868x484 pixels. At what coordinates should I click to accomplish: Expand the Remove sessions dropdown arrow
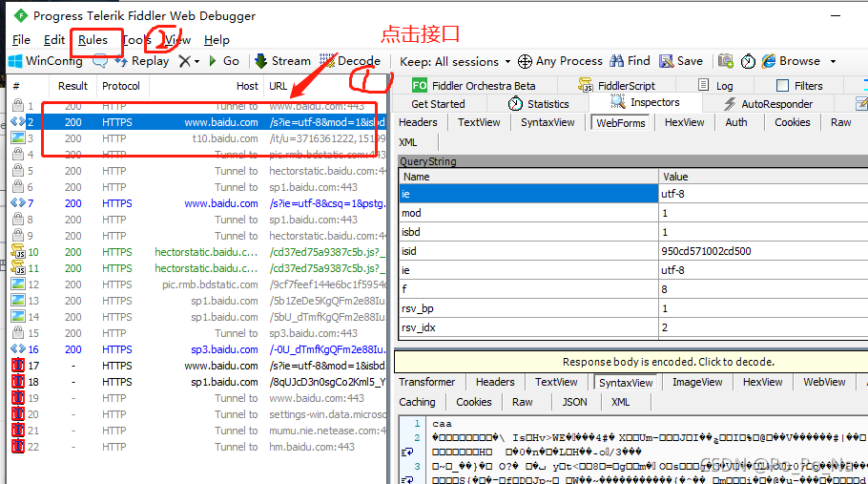[x=196, y=61]
